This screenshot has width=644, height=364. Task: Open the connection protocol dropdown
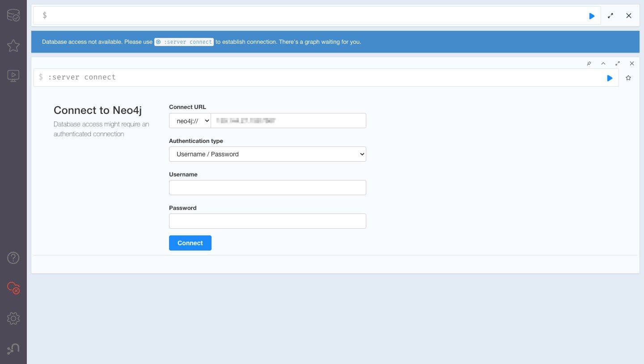[190, 121]
